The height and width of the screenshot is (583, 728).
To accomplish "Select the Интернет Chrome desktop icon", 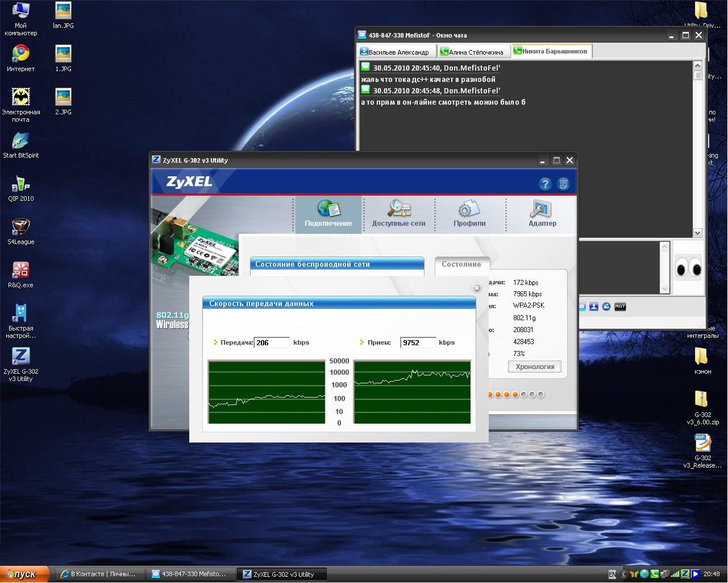I will (x=21, y=59).
